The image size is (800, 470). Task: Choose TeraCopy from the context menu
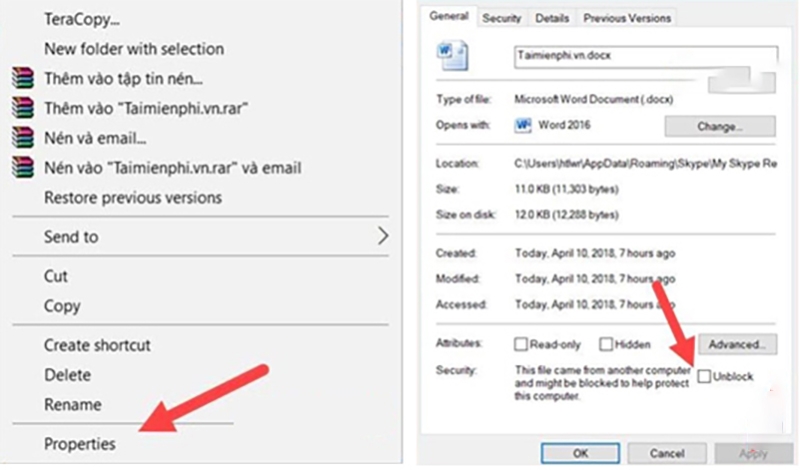click(79, 19)
